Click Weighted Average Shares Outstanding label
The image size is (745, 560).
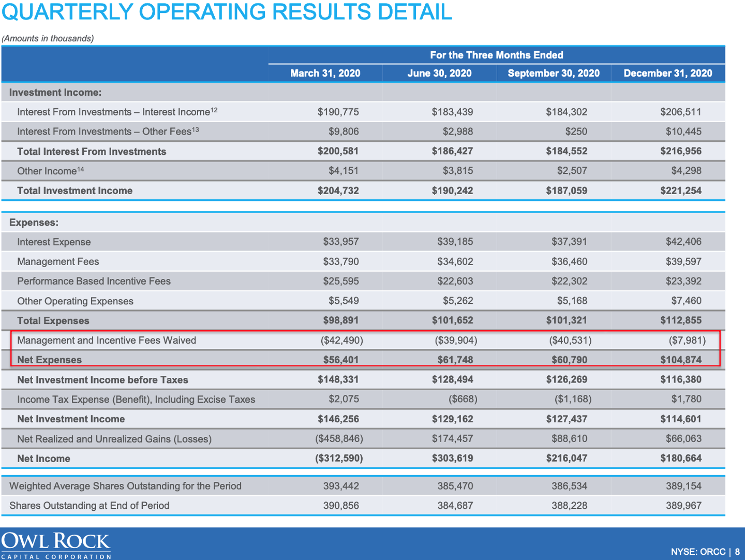coord(125,486)
